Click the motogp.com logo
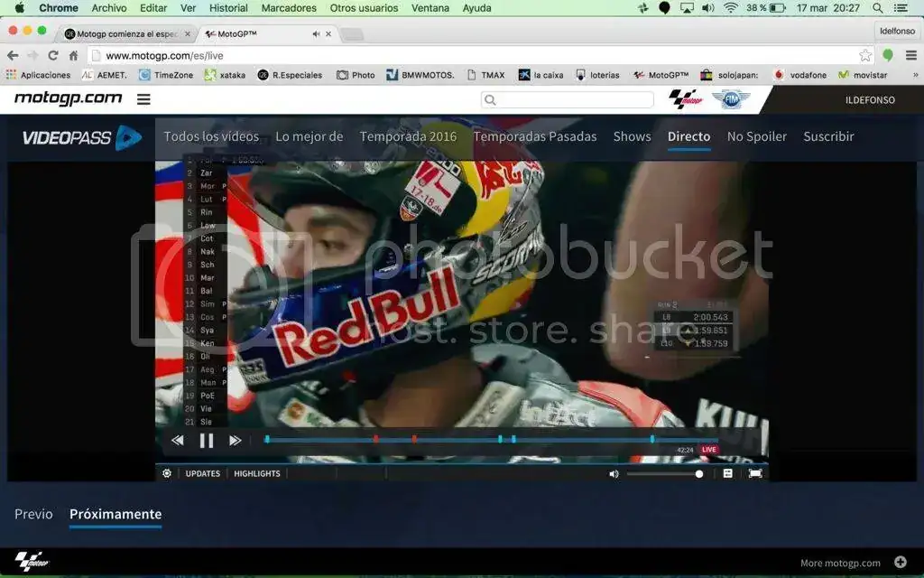Viewport: 924px width, 578px height. (68, 98)
